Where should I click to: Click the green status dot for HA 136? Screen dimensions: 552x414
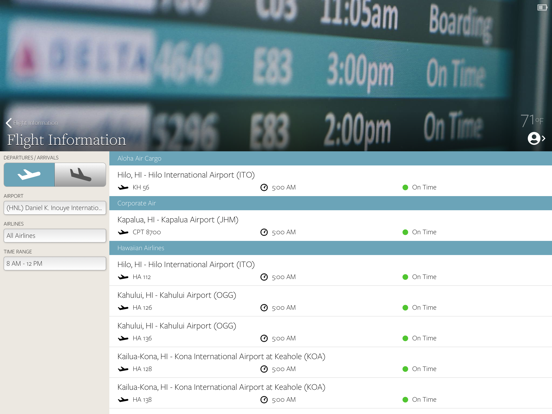(405, 338)
